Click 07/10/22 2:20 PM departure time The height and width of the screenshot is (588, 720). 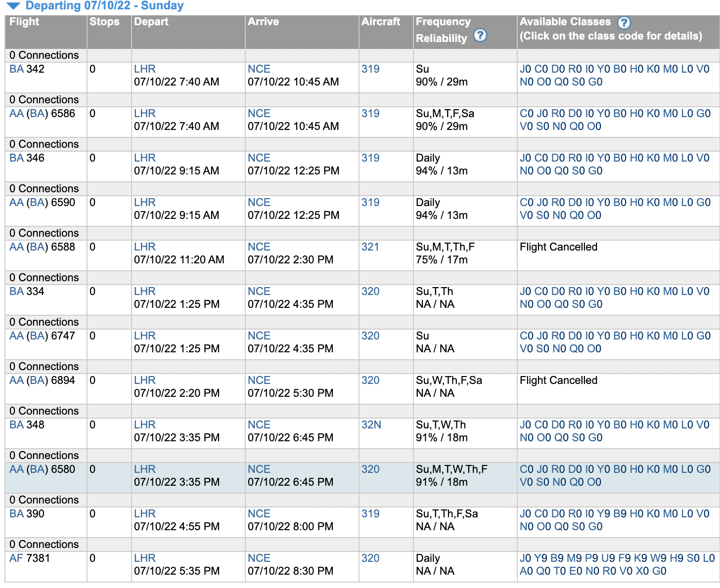[x=177, y=393]
